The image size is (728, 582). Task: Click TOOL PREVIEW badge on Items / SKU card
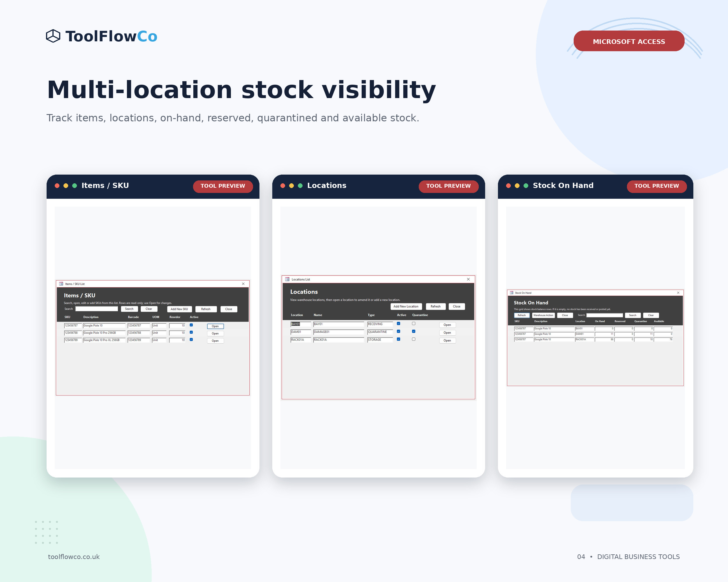[x=223, y=186]
